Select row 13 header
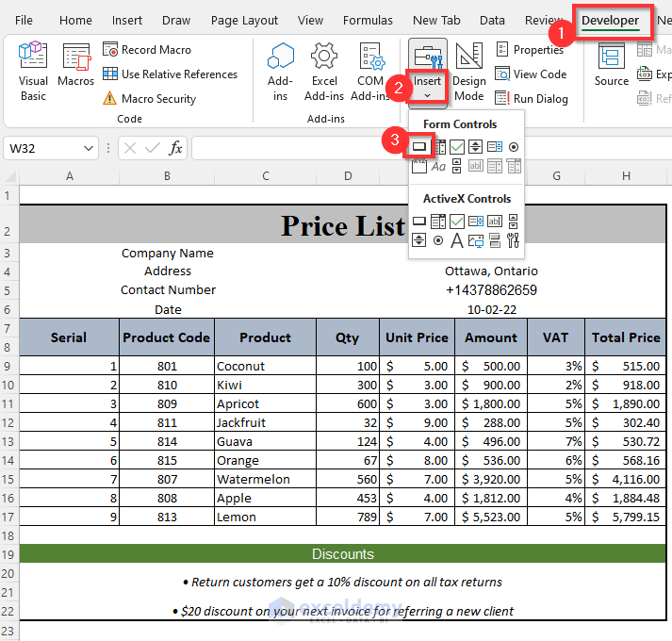 point(8,441)
